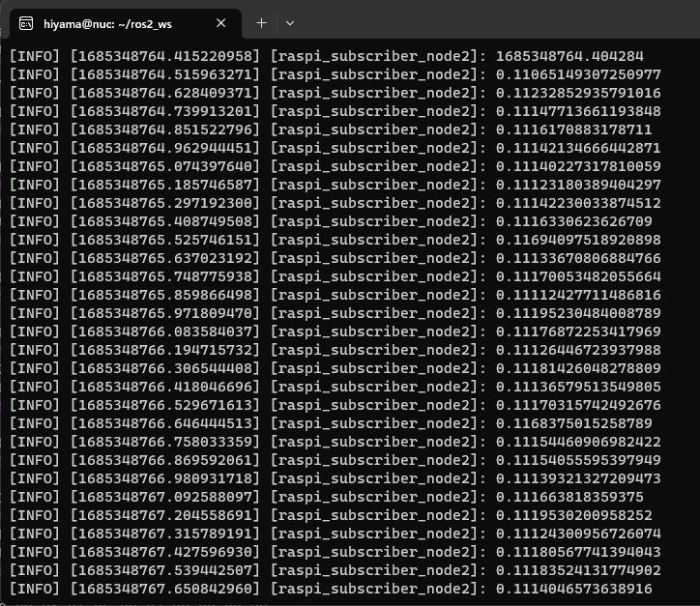Click the first log value 1685348764.404284

tap(569, 57)
